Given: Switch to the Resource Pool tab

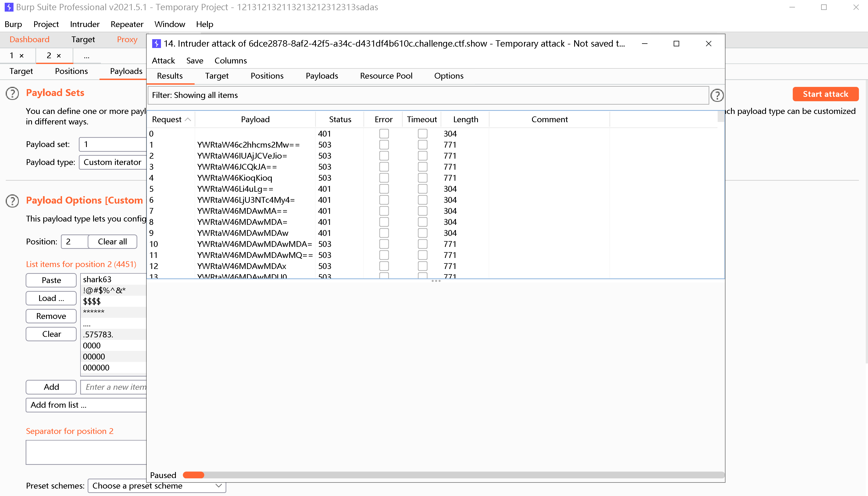Looking at the screenshot, I should (386, 76).
